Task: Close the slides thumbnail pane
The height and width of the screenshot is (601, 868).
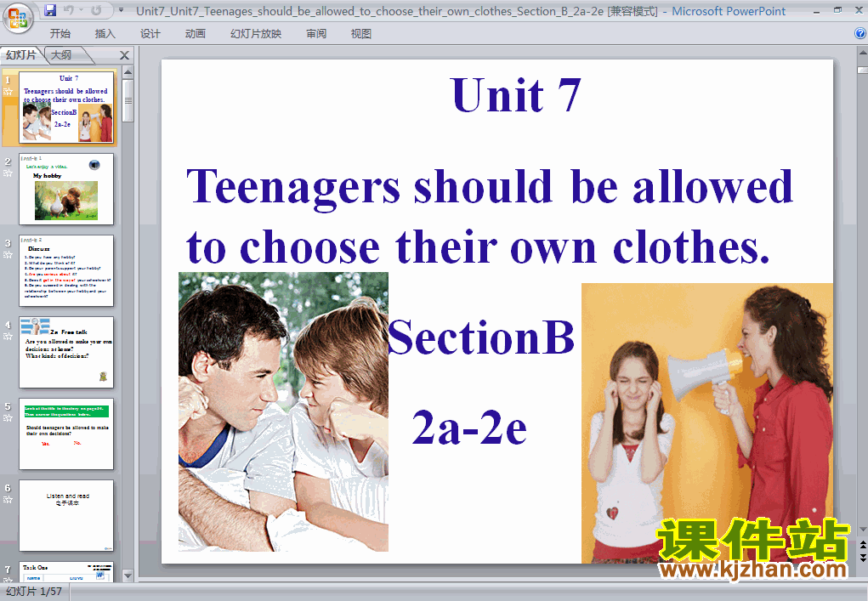Action: click(125, 55)
